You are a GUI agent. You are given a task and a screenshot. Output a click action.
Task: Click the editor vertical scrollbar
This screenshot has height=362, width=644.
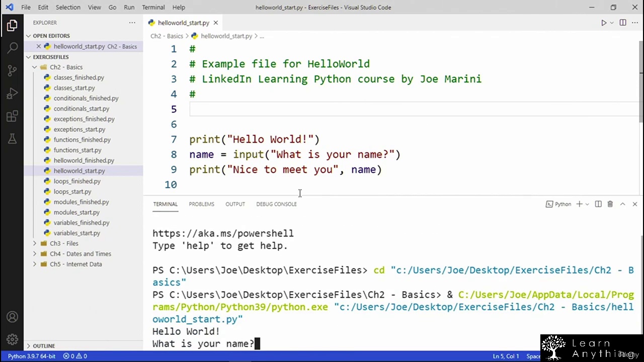(641, 80)
